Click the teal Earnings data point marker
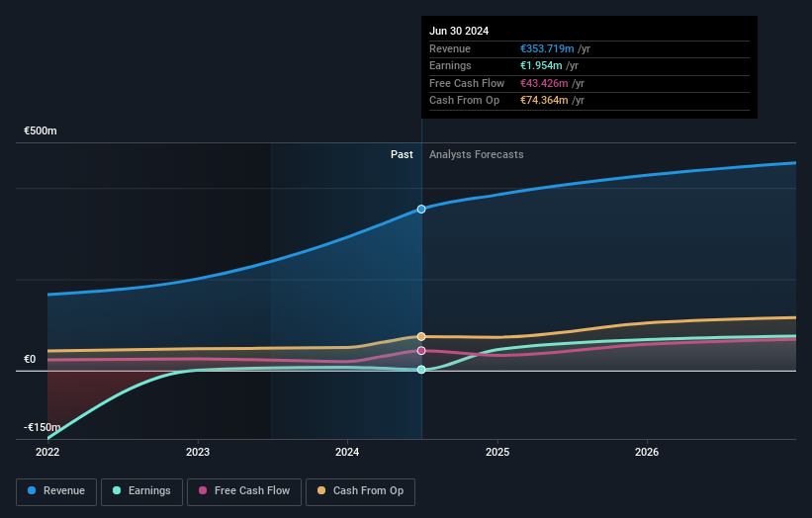The width and height of the screenshot is (812, 518). pos(421,370)
